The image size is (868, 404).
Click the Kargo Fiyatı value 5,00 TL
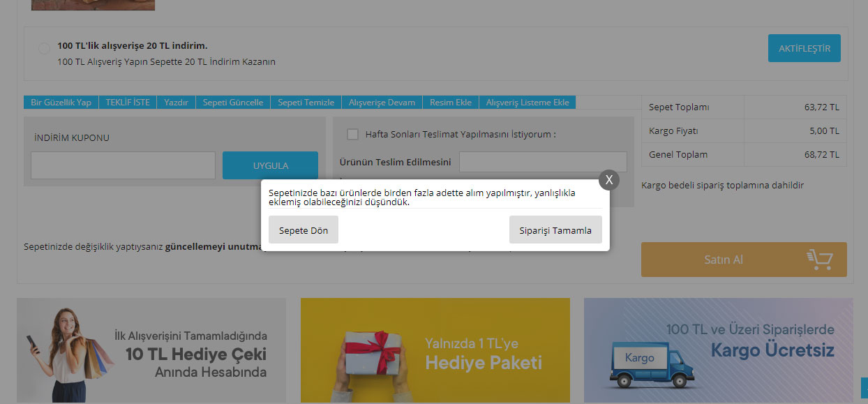(x=824, y=130)
